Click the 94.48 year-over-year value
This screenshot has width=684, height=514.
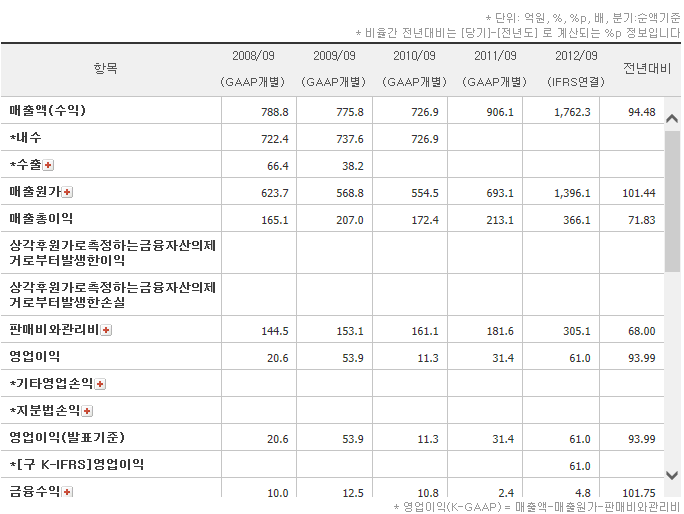[642, 112]
